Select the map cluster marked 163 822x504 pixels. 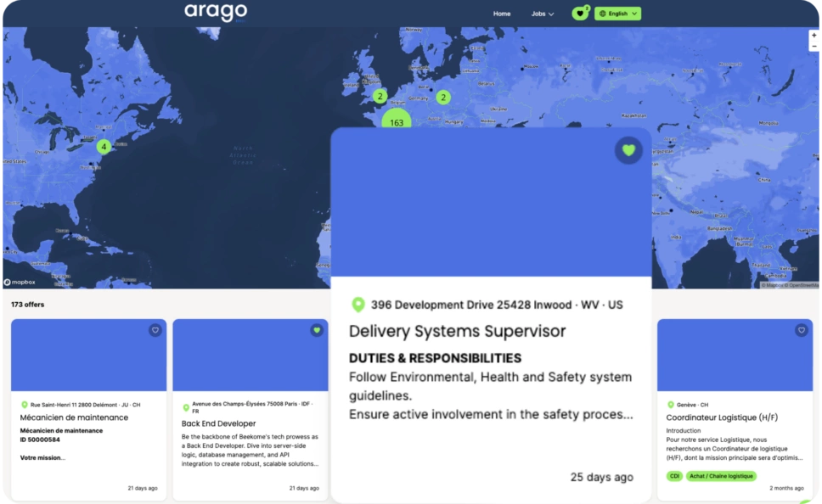point(397,120)
